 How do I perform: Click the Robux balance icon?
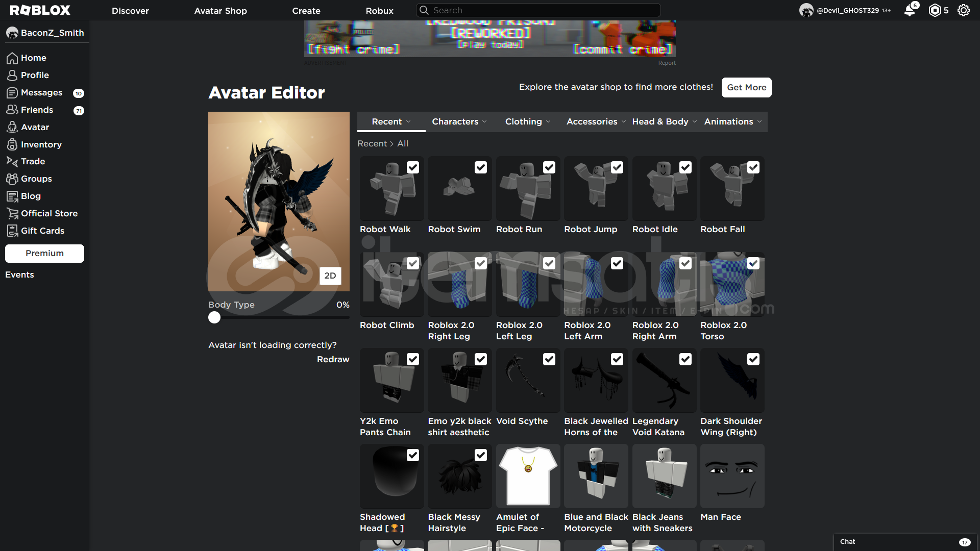(935, 10)
